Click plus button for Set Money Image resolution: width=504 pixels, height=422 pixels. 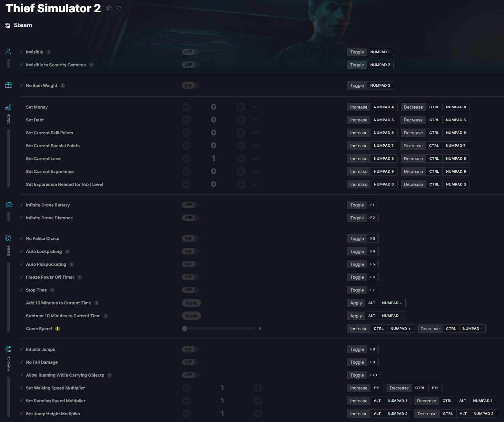241,107
